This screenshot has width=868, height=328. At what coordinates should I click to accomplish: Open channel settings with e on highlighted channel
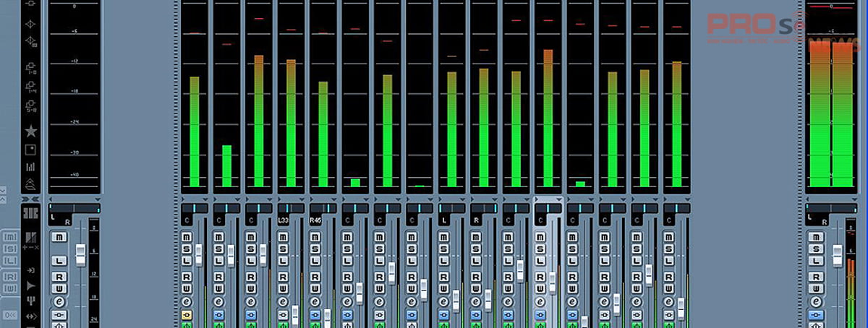[540, 301]
